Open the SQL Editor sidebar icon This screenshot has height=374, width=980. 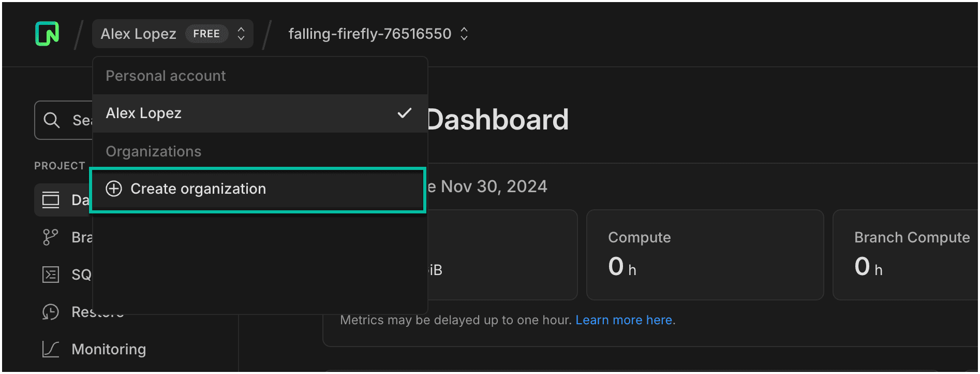[51, 275]
